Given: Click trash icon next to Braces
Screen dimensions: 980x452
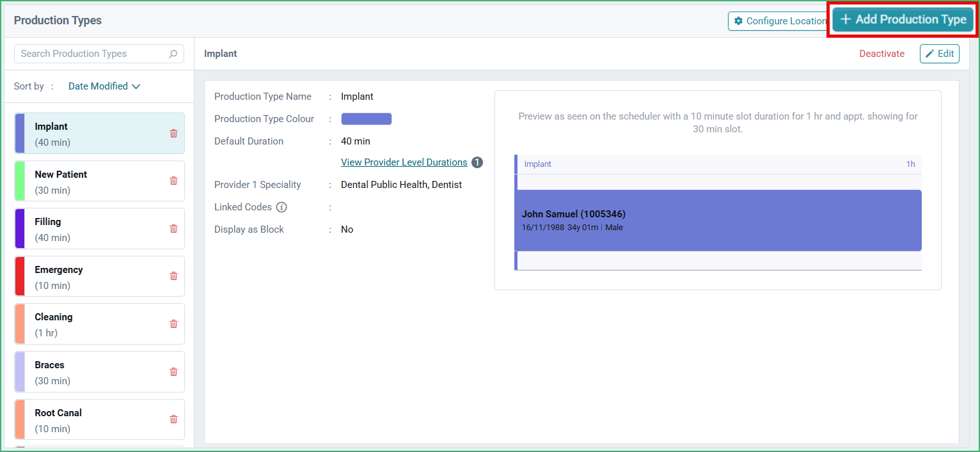Looking at the screenshot, I should (173, 371).
